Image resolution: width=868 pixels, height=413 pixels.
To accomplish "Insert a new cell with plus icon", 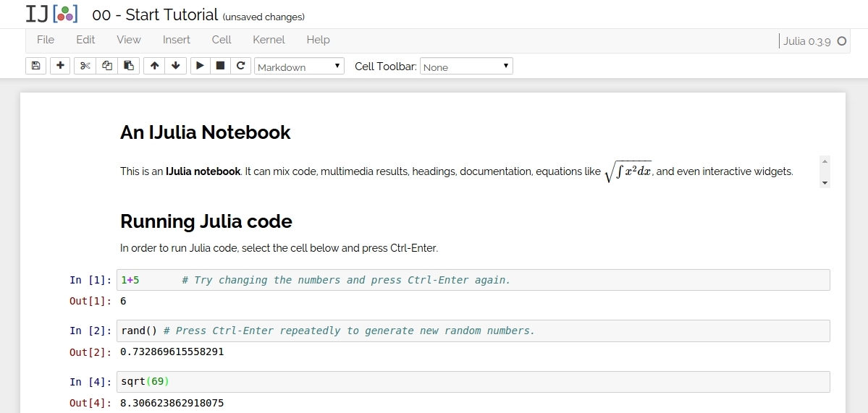I will [60, 66].
